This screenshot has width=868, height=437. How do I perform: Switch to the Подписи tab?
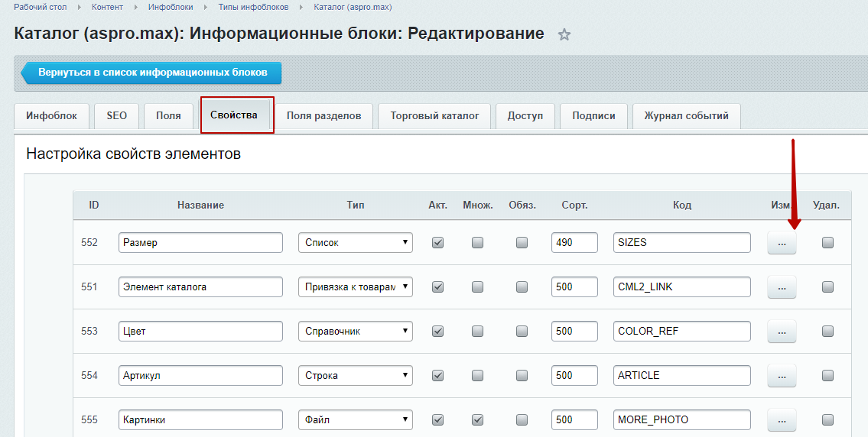pos(593,116)
